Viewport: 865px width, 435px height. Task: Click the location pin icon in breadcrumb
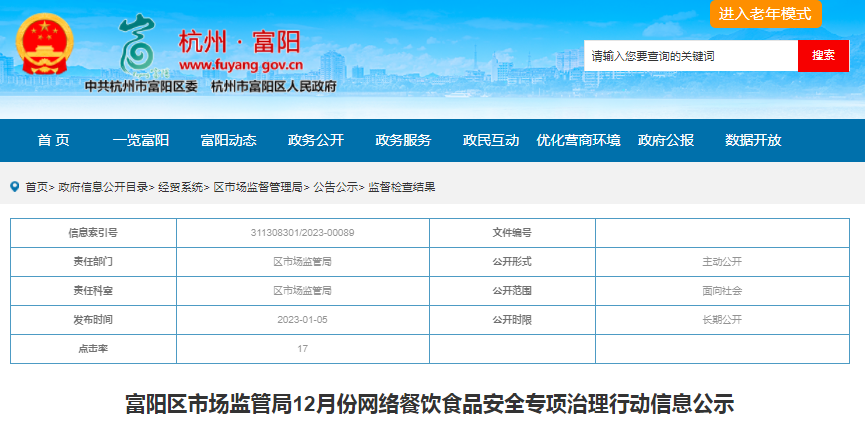click(14, 186)
